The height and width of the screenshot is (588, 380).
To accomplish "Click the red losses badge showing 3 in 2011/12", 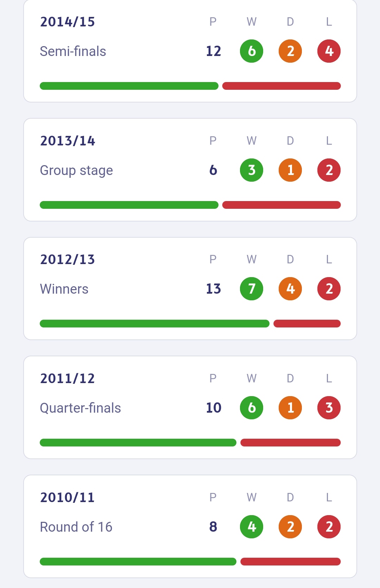I will click(x=329, y=408).
